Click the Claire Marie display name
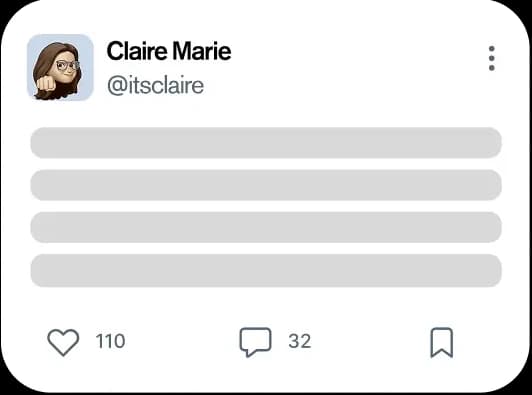Viewport: 532px width, 395px height. coord(169,51)
